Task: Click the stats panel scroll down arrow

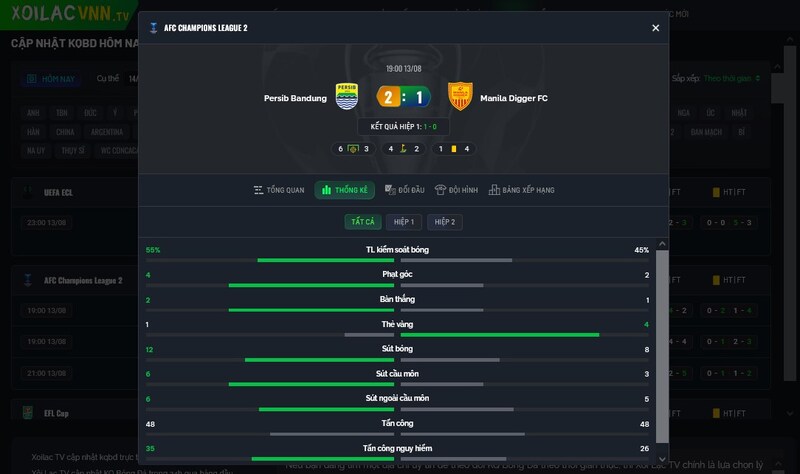Action: click(662, 459)
